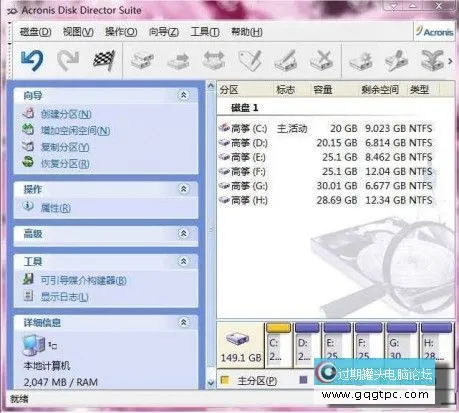This screenshot has height=413, width=459.
Task: Click the Create Partition toolbar icon
Action: [x=142, y=60]
